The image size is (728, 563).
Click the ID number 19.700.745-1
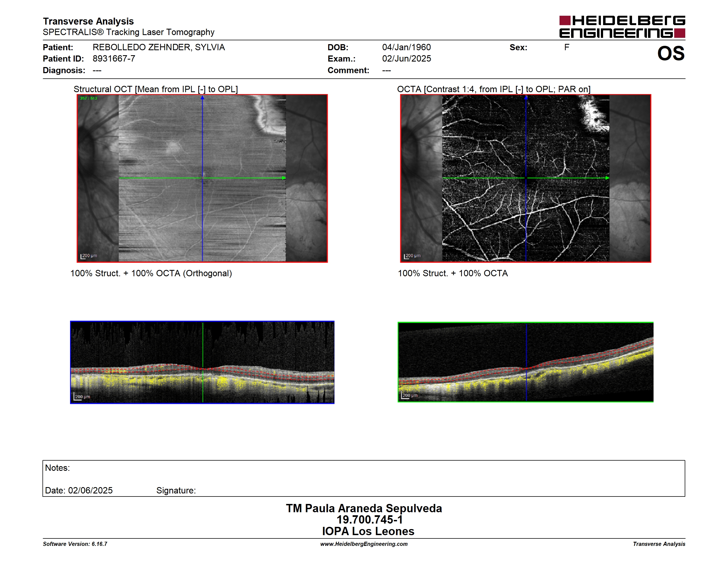[x=370, y=520]
